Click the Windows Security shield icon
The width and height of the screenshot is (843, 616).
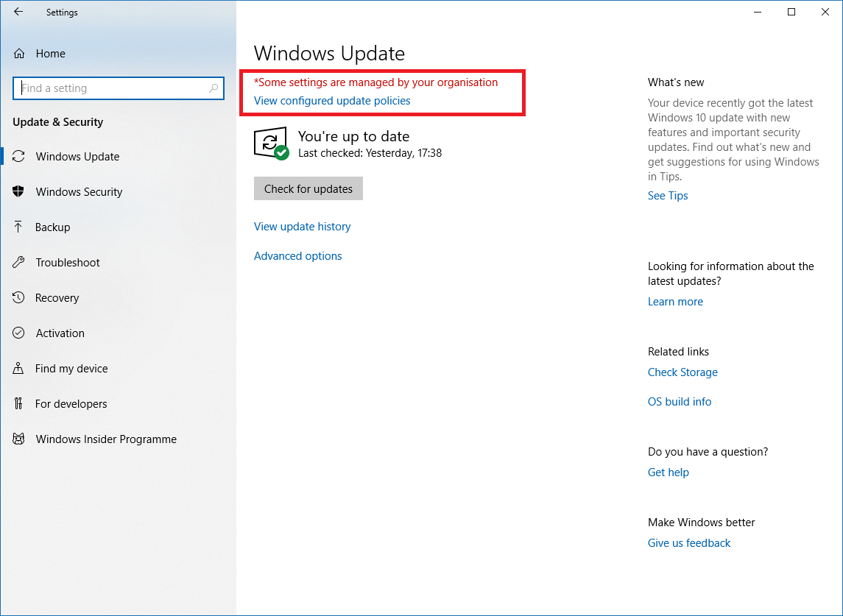pyautogui.click(x=18, y=191)
